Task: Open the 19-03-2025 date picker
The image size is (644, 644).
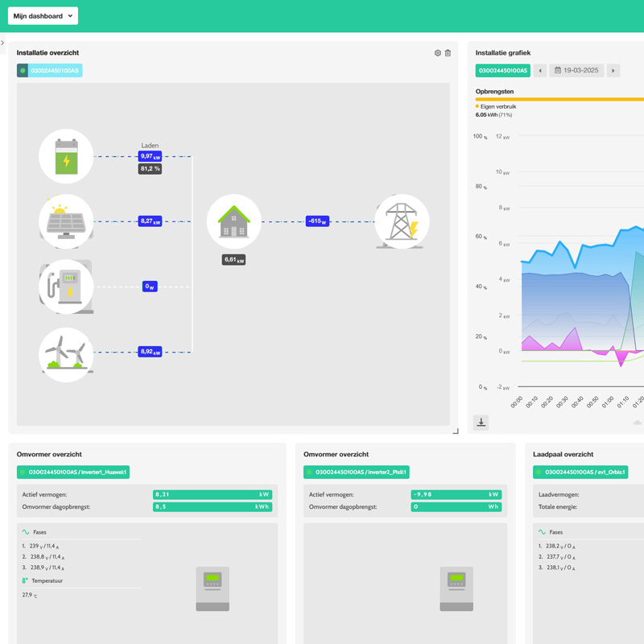Action: pyautogui.click(x=576, y=71)
